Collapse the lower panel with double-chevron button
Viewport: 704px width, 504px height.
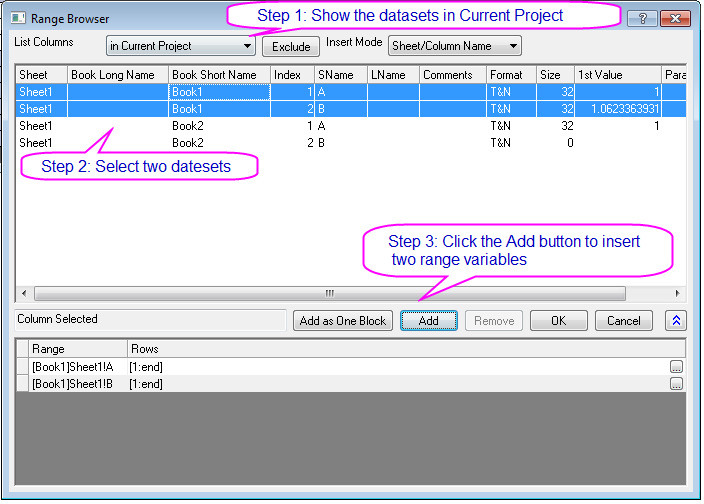tap(676, 321)
